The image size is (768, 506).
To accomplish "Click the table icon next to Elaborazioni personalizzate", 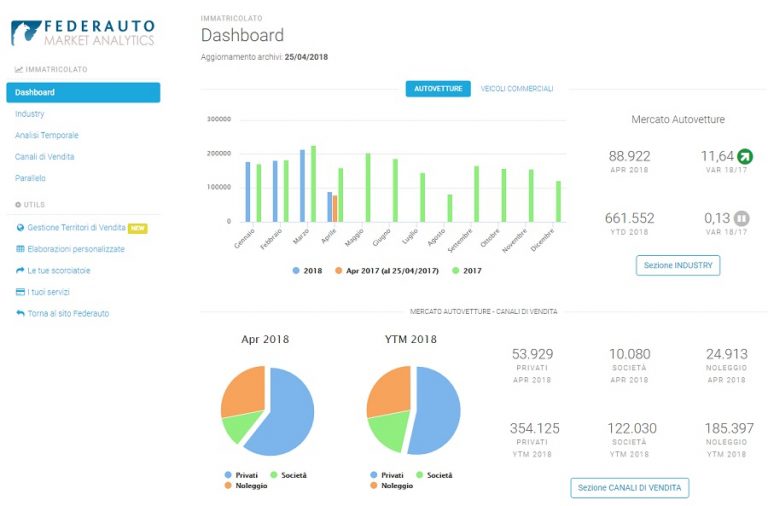I will [x=20, y=249].
